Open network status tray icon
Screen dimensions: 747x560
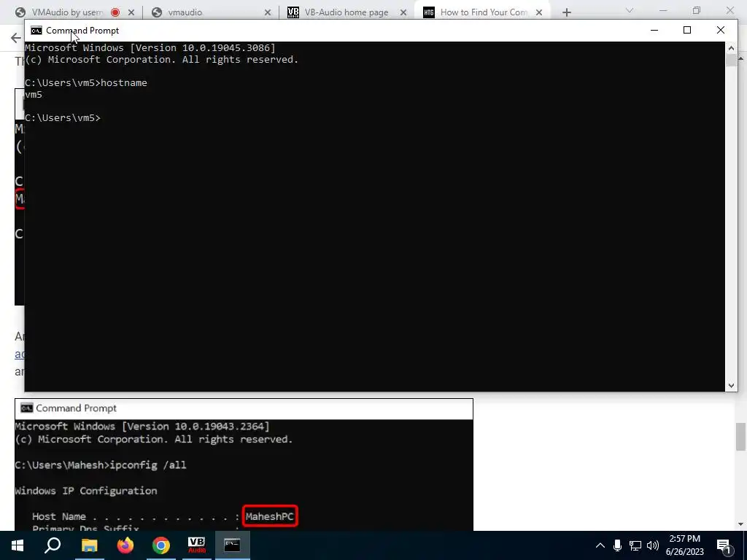(x=635, y=545)
